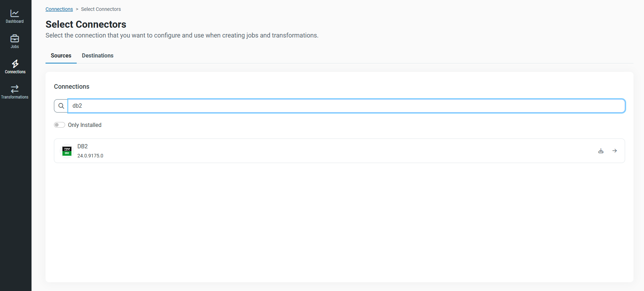Open the Dashboard chart icon
Viewport: 644px width, 291px height.
15,13
